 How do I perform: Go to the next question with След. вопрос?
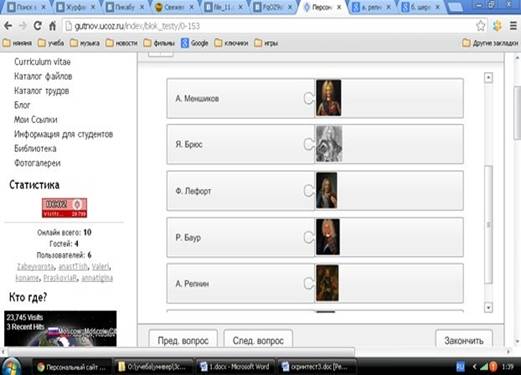258,340
